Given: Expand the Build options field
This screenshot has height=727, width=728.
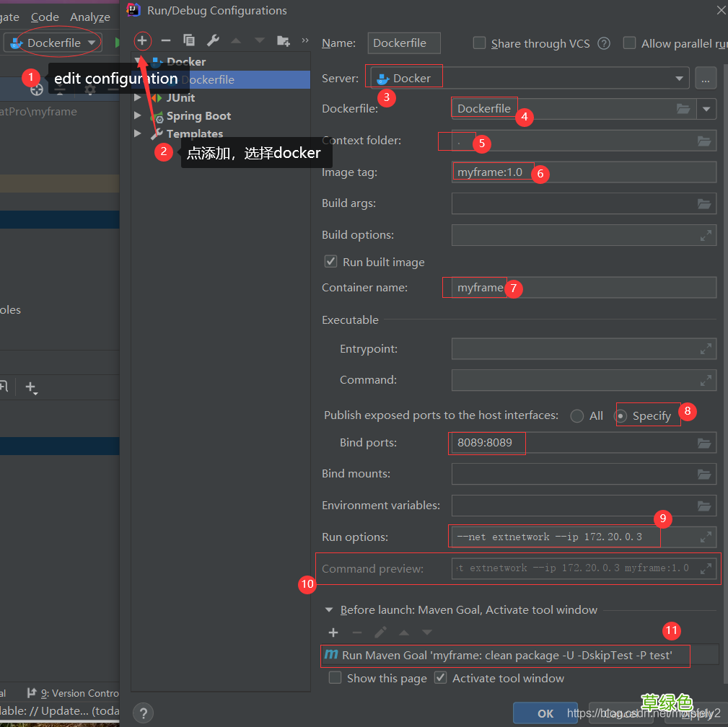Looking at the screenshot, I should pos(706,236).
